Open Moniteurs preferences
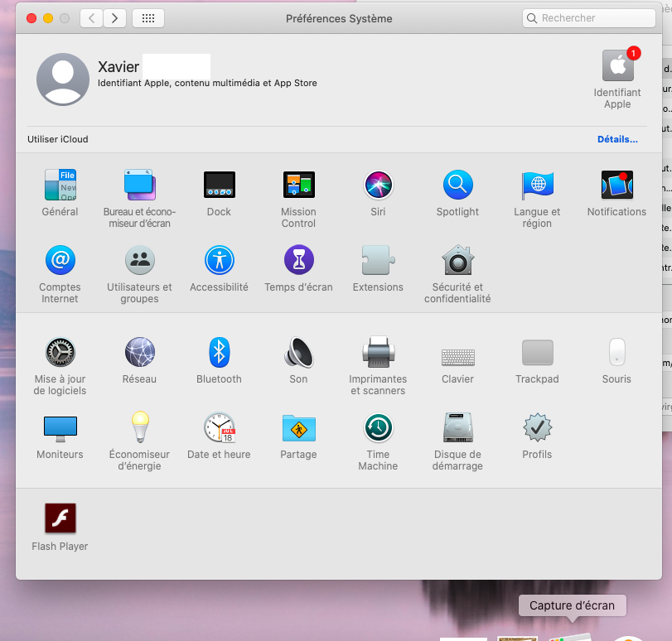The image size is (672, 641). coord(60,428)
